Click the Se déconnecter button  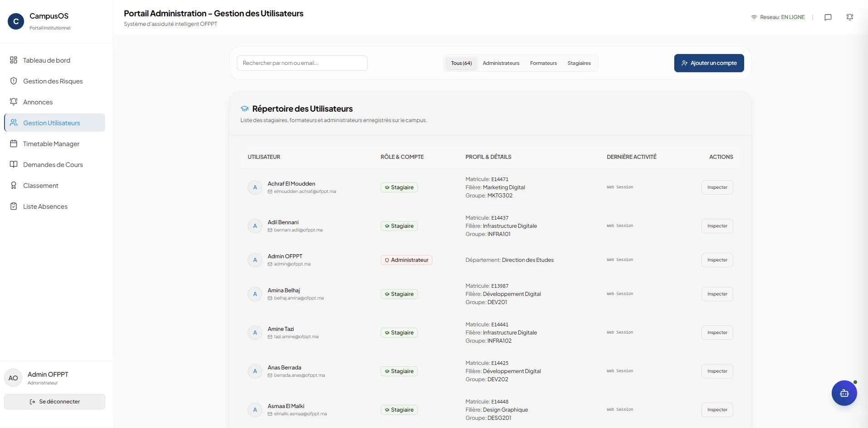(x=55, y=402)
